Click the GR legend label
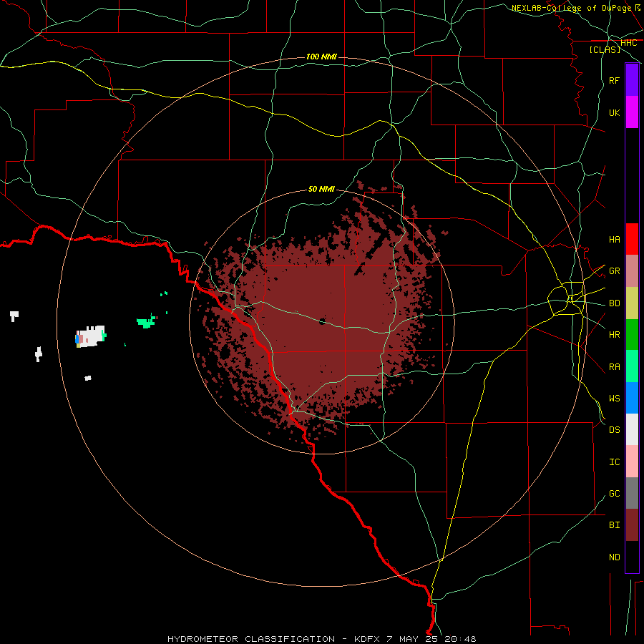 615,271
